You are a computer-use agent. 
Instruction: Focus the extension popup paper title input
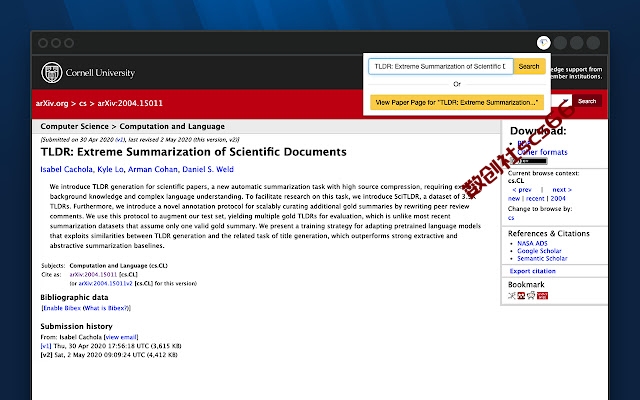click(441, 66)
